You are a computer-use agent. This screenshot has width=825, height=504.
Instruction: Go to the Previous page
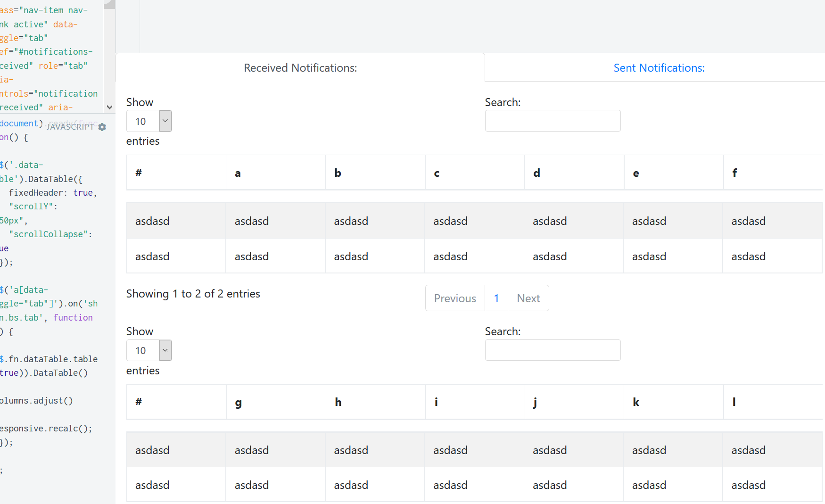tap(455, 298)
